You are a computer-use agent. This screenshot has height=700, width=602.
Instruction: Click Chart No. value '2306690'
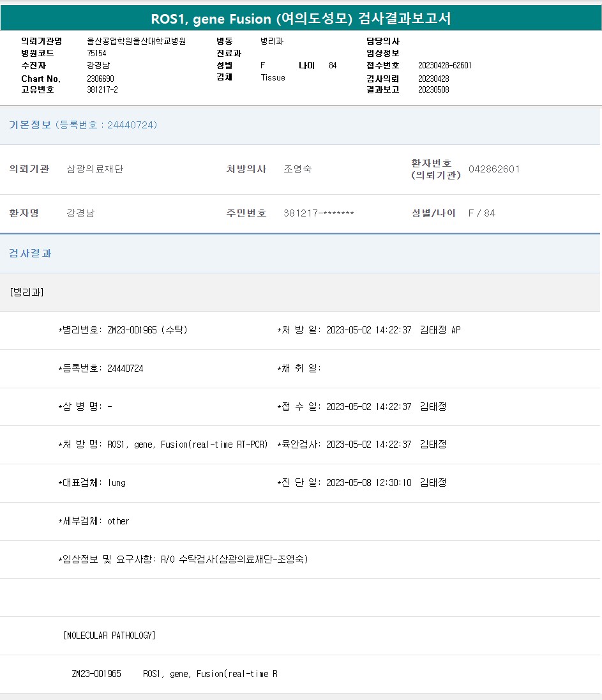pos(100,79)
